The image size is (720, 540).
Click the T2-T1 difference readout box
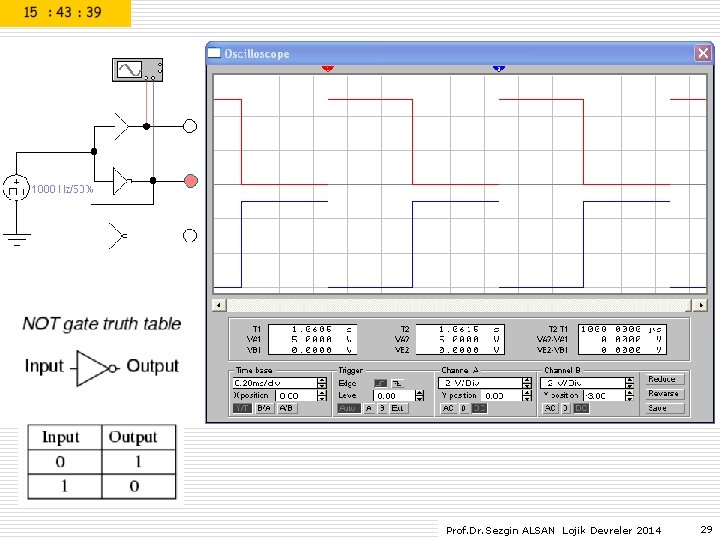pos(622,339)
